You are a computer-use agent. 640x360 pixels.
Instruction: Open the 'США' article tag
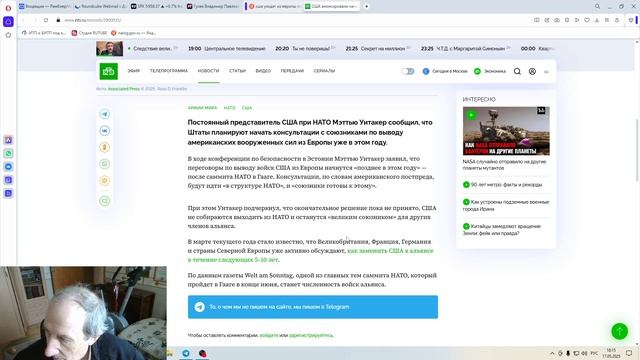247,108
